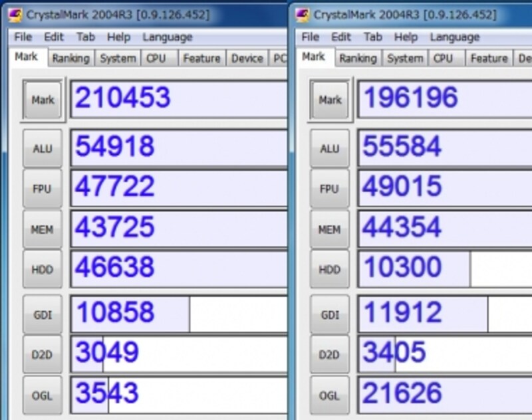This screenshot has height=420, width=532.
Task: Switch to Ranking tab in right window
Action: [x=358, y=58]
